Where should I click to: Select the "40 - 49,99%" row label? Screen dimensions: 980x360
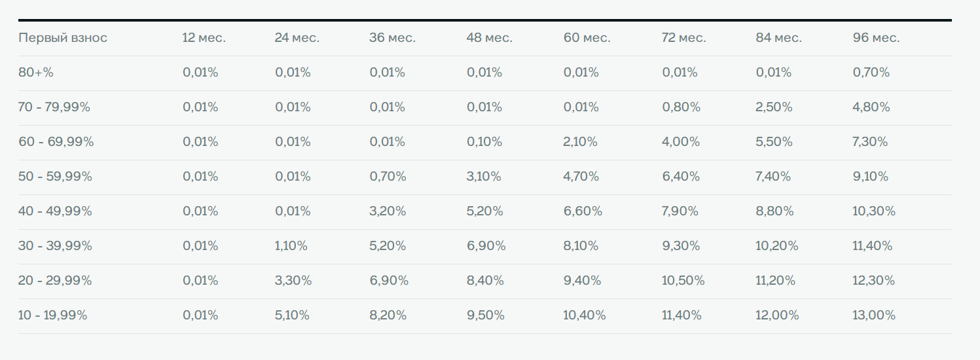[x=56, y=211]
